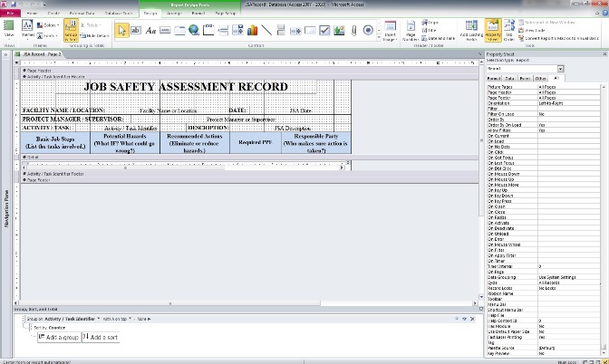Click the Insert Image button
The width and height of the screenshot is (609, 364).
click(390, 31)
